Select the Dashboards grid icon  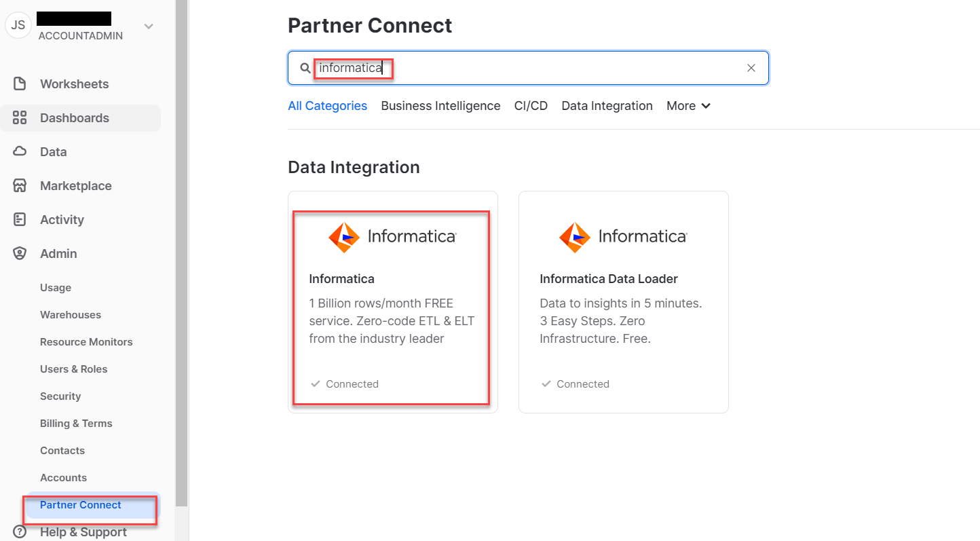(x=20, y=117)
